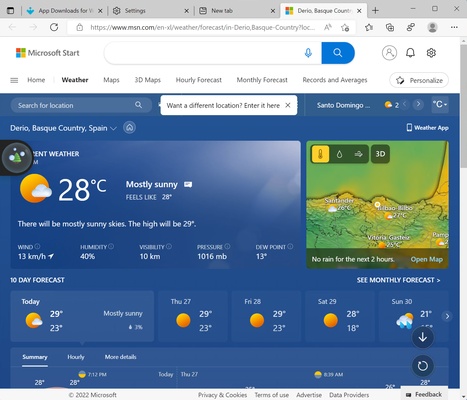Click the scroll down arrow button
Screen dimensions: 467x400
423,337
